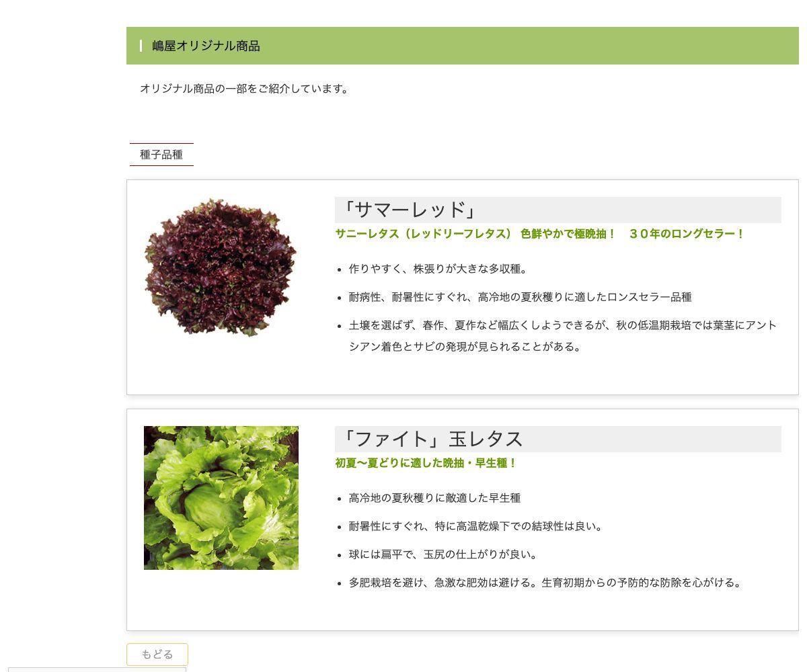This screenshot has height=672, width=807.
Task: Click the 嶋屋オリジナル商品 header heading
Action: (x=206, y=46)
